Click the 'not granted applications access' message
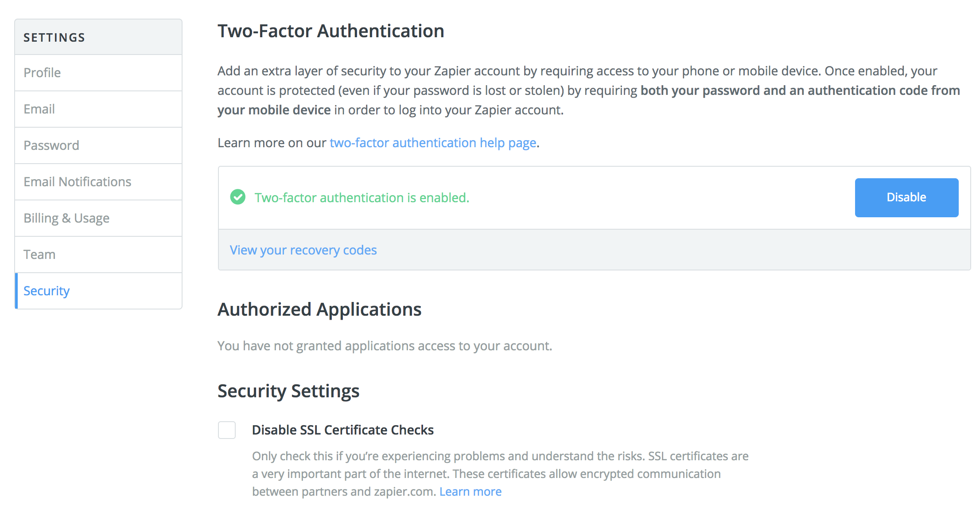The height and width of the screenshot is (517, 980). click(x=385, y=346)
